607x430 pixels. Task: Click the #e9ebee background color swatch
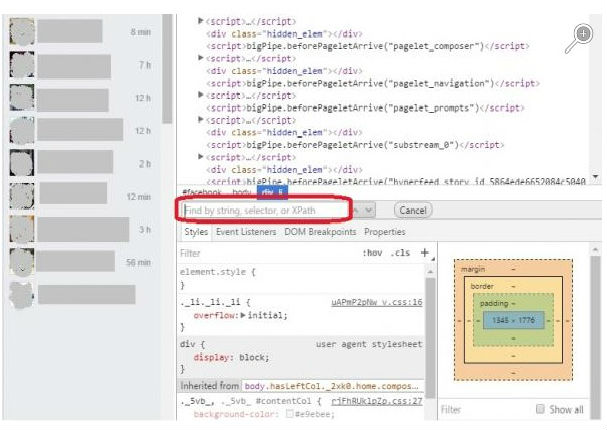coord(289,414)
